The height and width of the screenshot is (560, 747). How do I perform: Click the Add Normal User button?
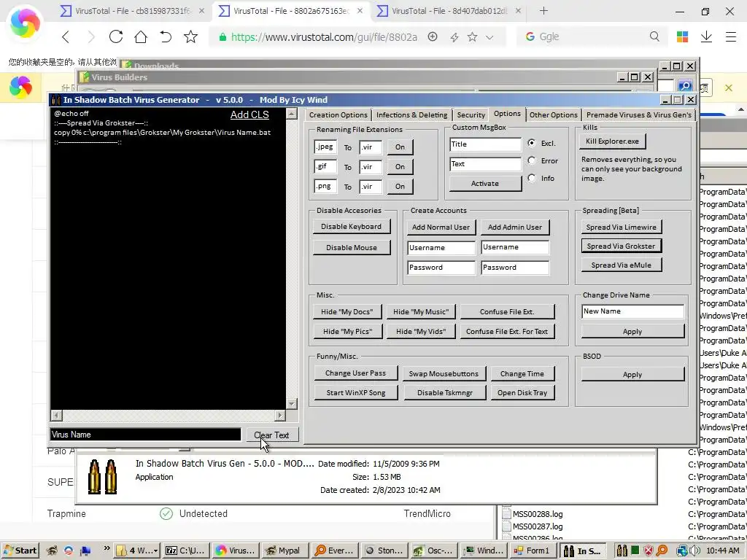click(441, 227)
